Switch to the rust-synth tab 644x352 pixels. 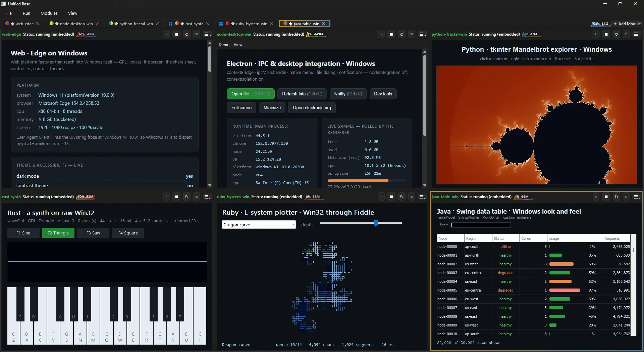pyautogui.click(x=194, y=24)
